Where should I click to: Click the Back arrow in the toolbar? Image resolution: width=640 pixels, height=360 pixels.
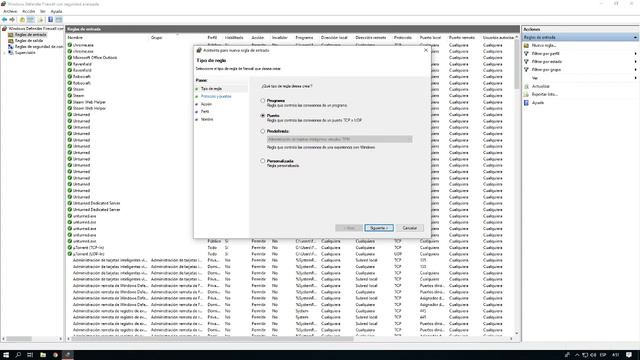click(4, 20)
